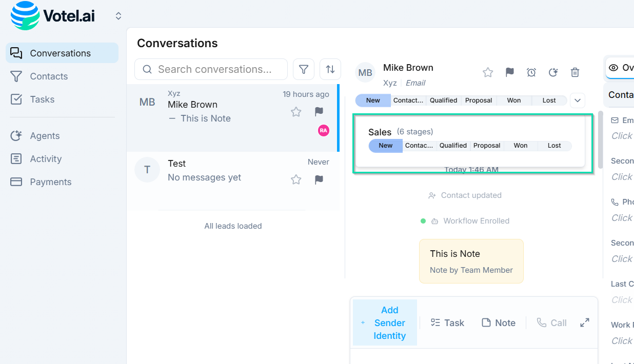
Task: Delete Mike Brown's conversation via trash icon
Action: click(x=575, y=73)
